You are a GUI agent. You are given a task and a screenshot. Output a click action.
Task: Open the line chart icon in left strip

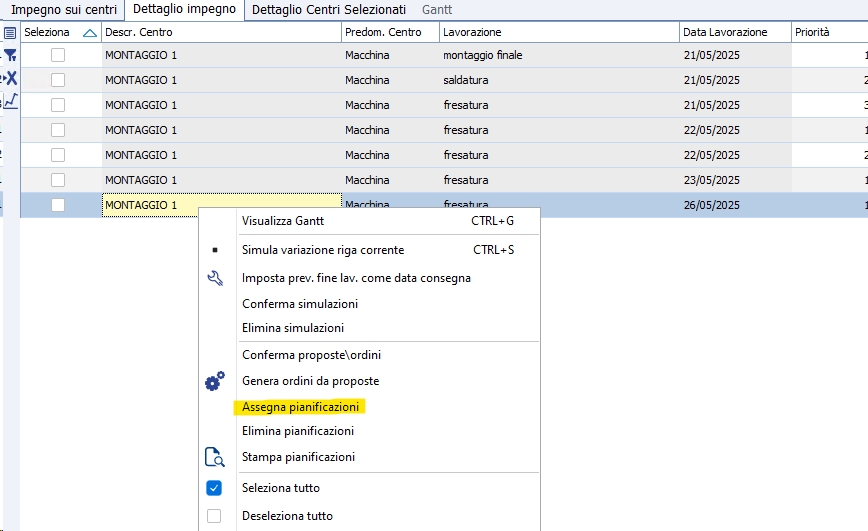(x=10, y=101)
